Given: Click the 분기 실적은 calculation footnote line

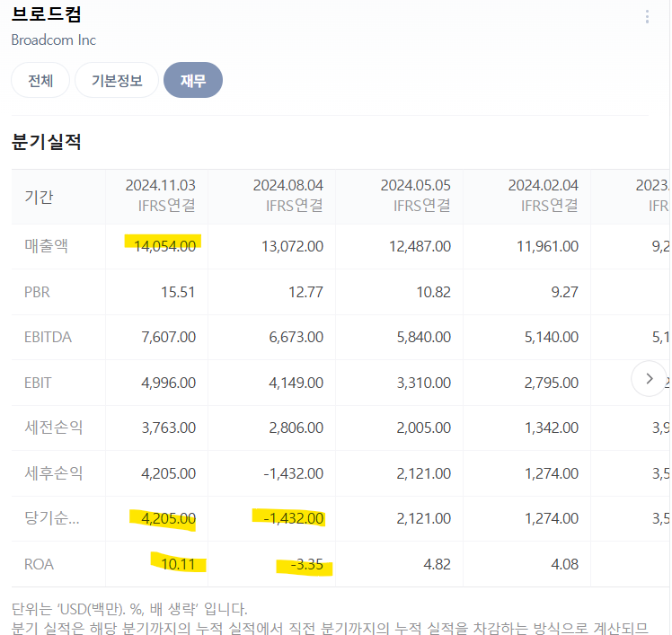Looking at the screenshot, I should [330, 628].
